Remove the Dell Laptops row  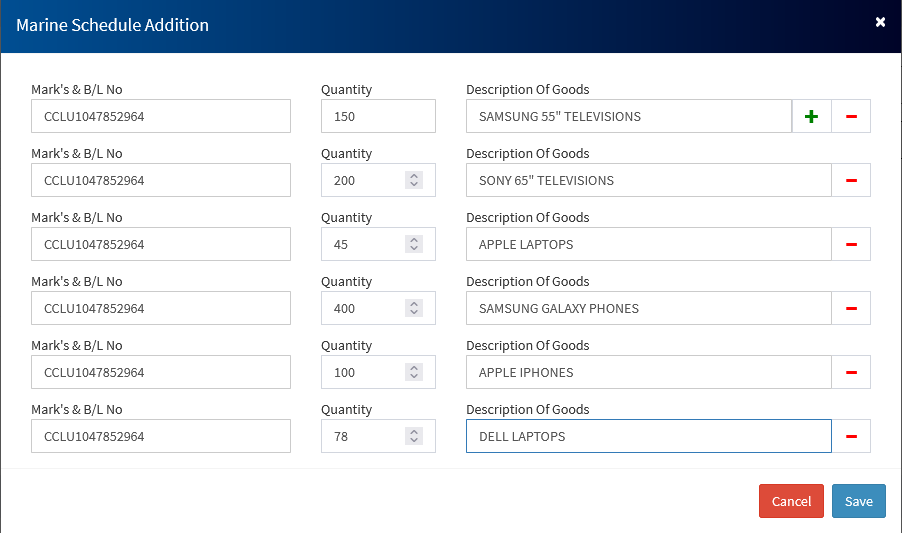click(x=851, y=437)
